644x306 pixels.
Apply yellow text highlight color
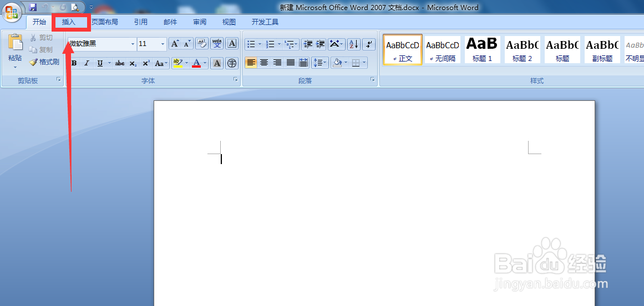[x=178, y=63]
